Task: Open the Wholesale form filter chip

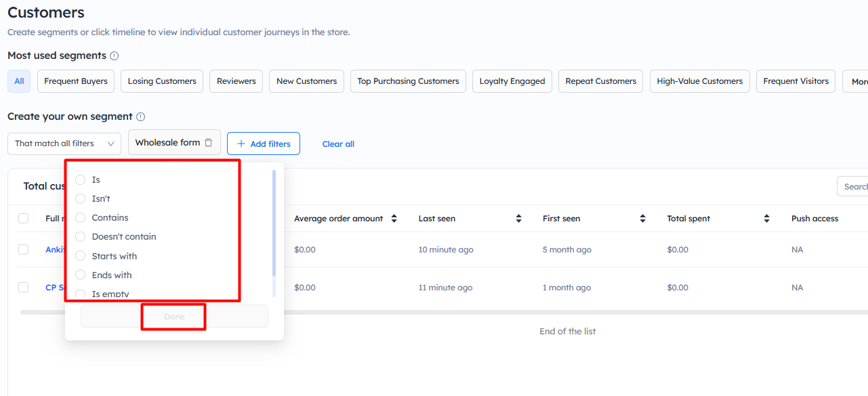Action: click(x=167, y=143)
